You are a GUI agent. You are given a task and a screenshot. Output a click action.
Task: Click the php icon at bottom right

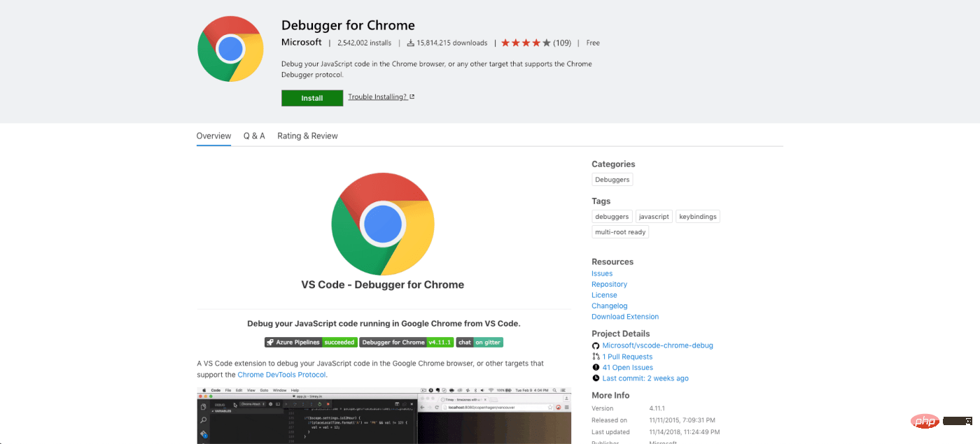[925, 420]
